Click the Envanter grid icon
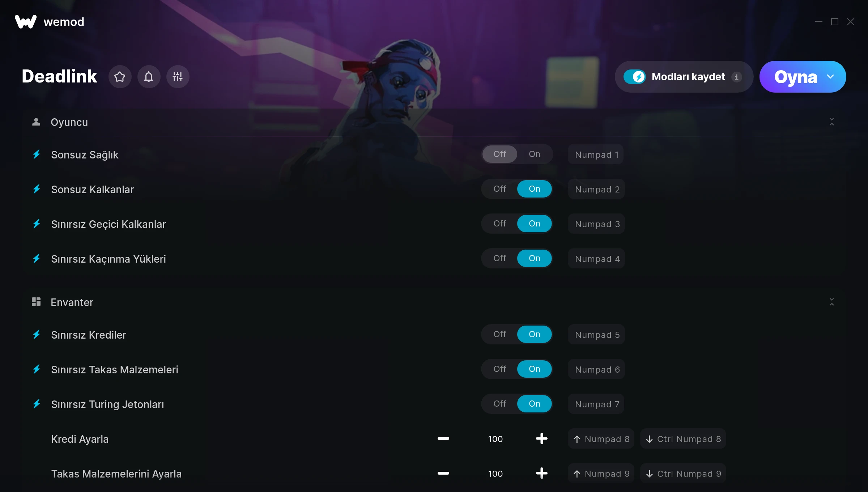This screenshot has height=492, width=868. 36,302
